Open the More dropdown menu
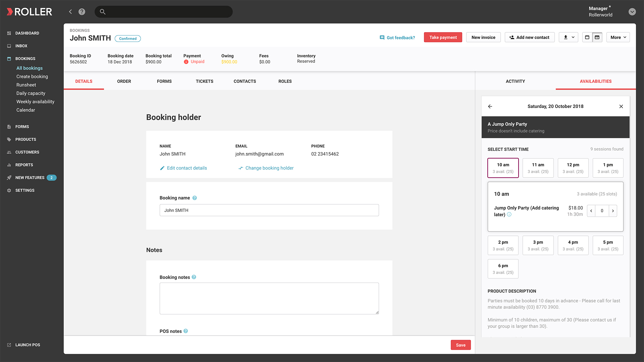The image size is (644, 362). point(618,37)
